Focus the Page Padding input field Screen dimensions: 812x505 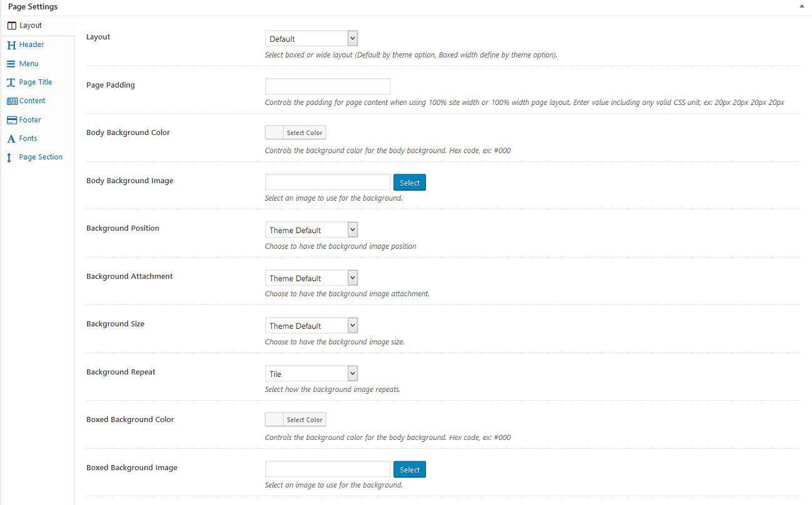click(x=328, y=86)
